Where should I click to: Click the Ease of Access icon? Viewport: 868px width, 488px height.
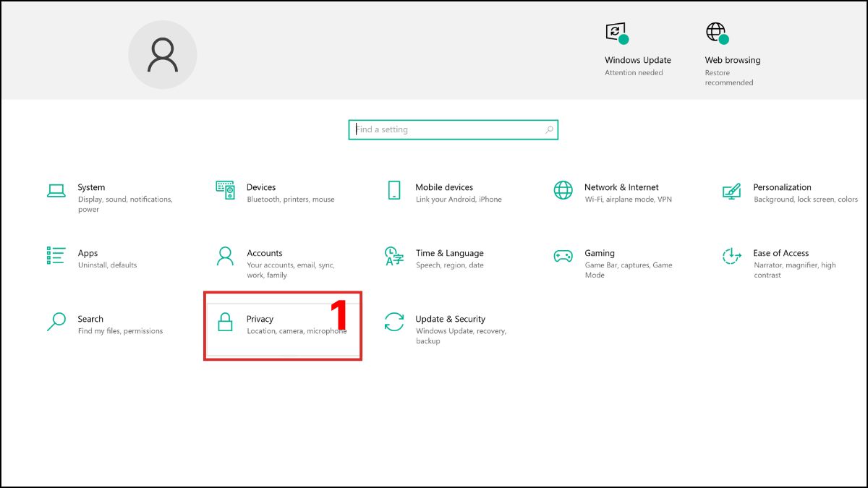(x=731, y=256)
